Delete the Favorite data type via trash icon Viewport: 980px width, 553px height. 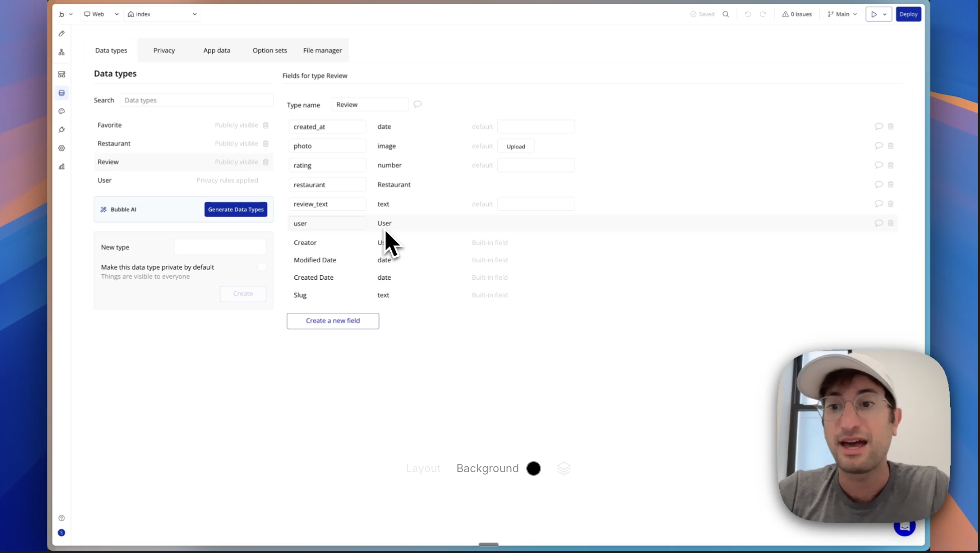[266, 125]
